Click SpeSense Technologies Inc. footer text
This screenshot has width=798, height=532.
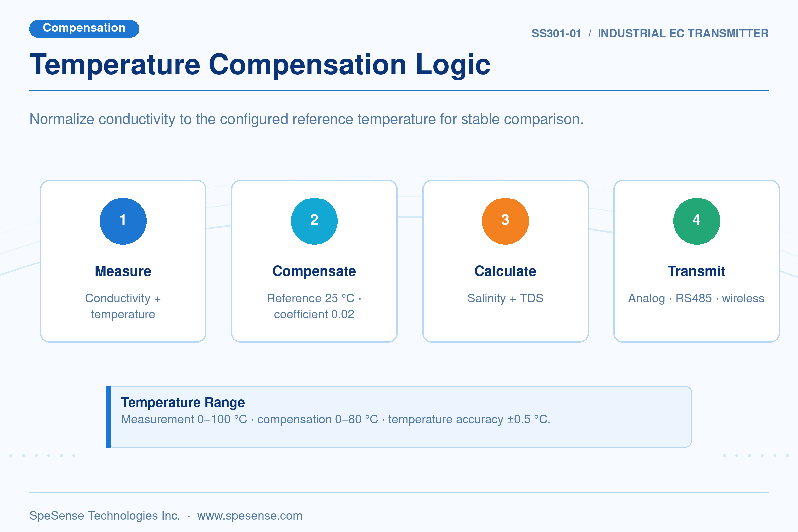(x=104, y=515)
